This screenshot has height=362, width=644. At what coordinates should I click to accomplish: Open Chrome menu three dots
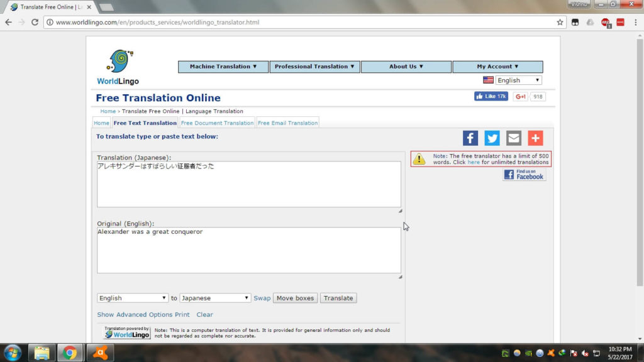pos(635,22)
